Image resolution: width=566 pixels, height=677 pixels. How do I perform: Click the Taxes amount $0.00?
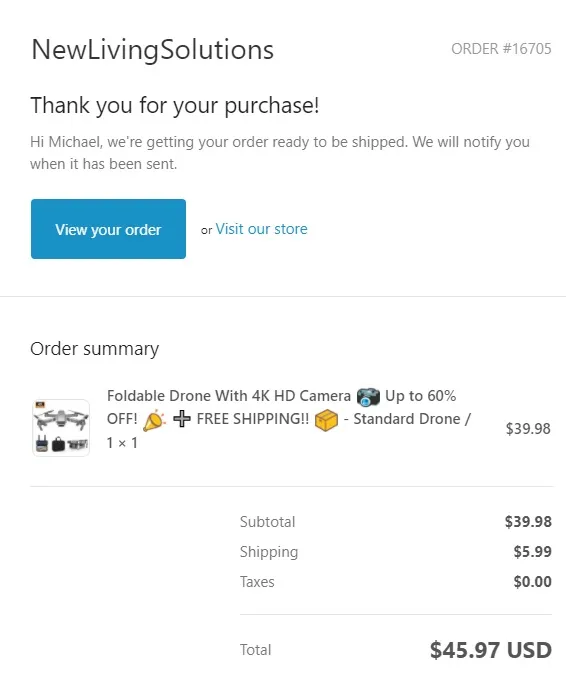point(532,582)
